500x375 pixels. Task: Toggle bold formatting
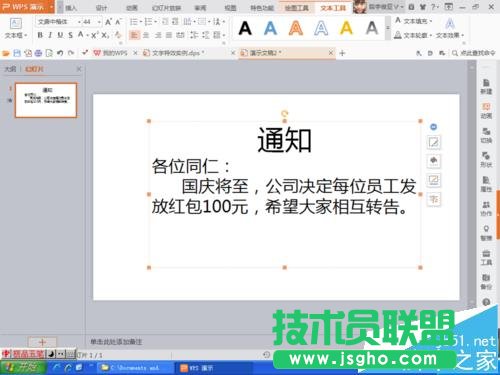point(40,35)
